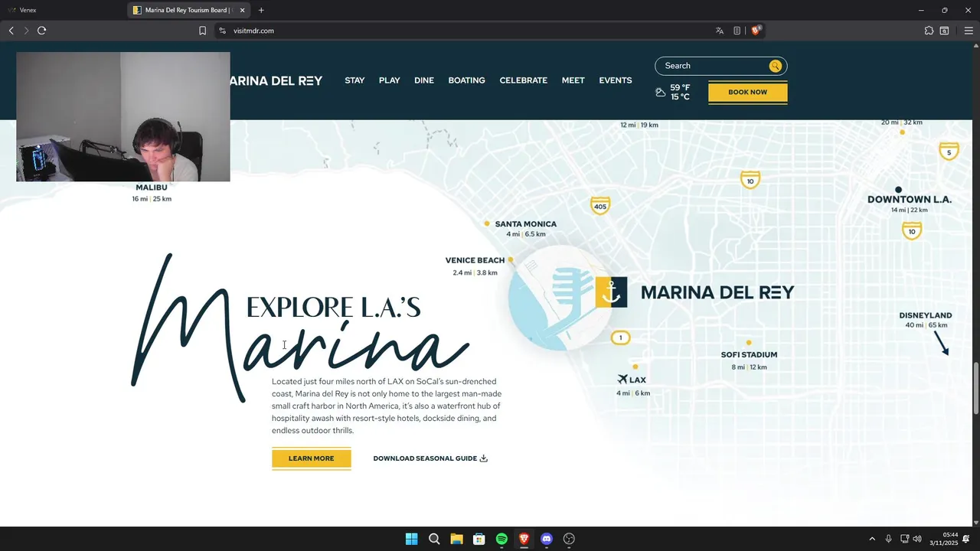Open the sidebar panel icon in toolbar
This screenshot has width=980, height=551.
pos(945,31)
